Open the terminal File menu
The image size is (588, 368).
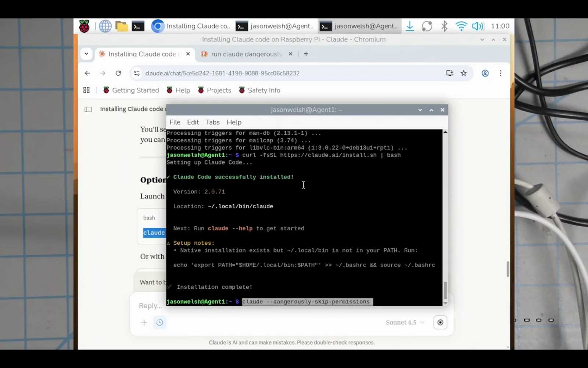tap(175, 122)
